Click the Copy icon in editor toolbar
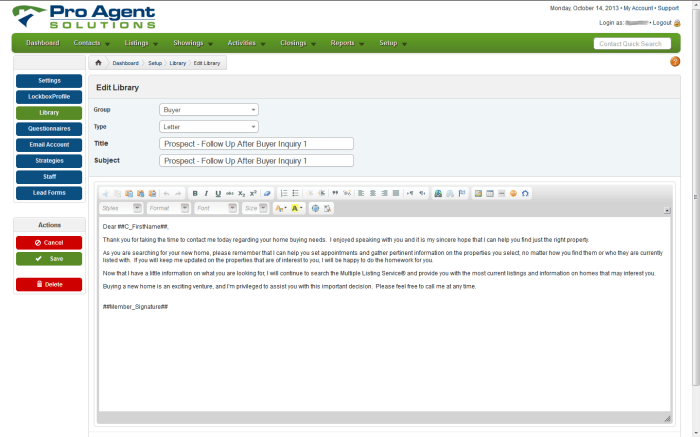 pyautogui.click(x=117, y=193)
